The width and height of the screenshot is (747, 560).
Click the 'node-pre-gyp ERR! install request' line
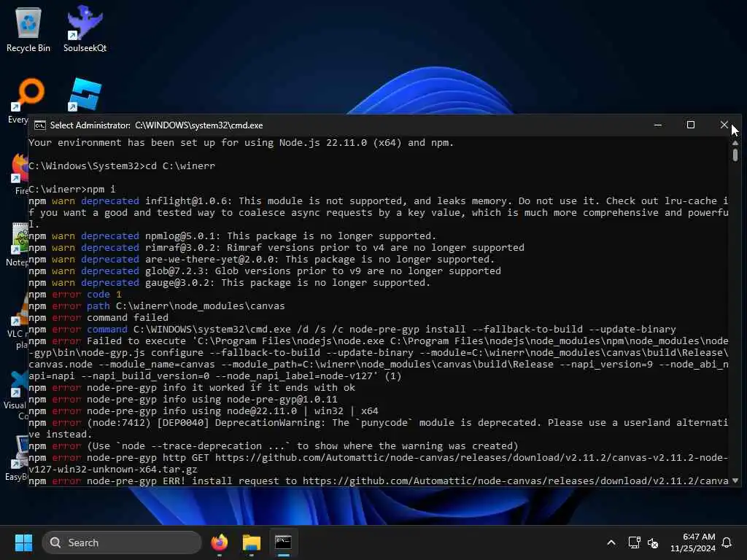pos(379,481)
